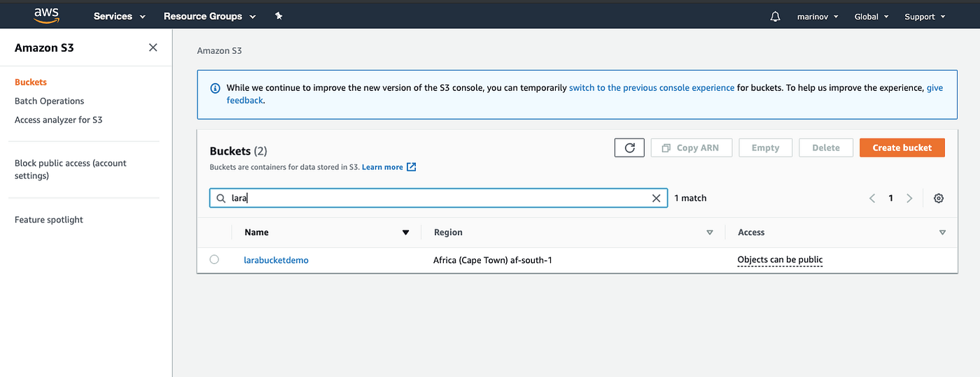Viewport: 980px width, 377px height.
Task: Click the AWS logo home icon
Action: (45, 15)
